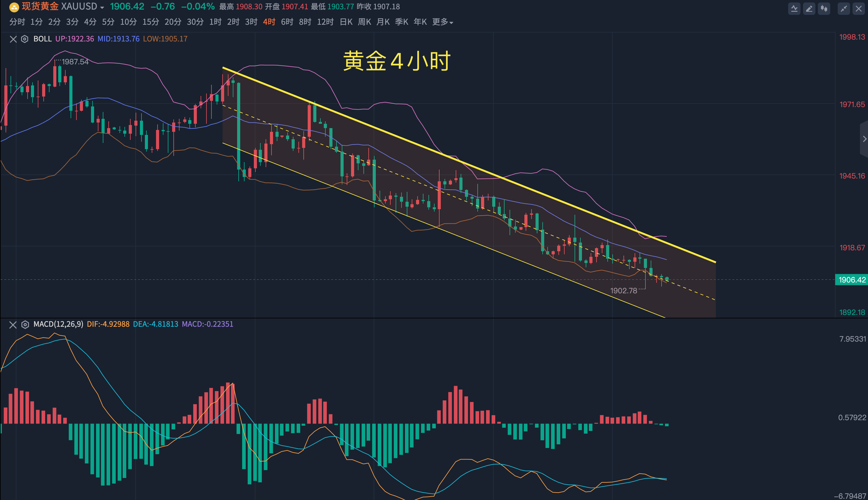Viewport: 868px width, 500px height.
Task: Switch to 周K weekly chart
Action: click(x=364, y=22)
